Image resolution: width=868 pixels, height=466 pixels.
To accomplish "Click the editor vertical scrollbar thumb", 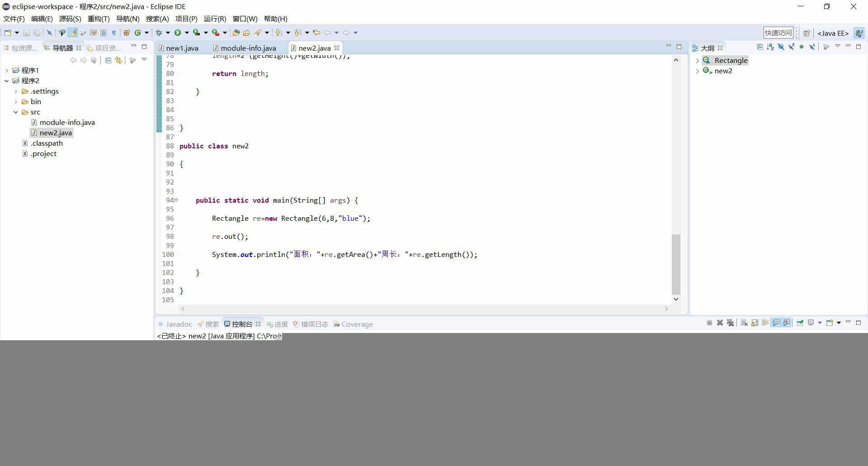I will (x=676, y=264).
